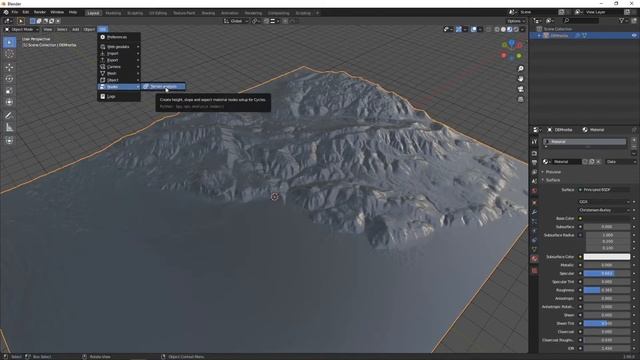
Task: Hide DEMnorba with the eye icon
Action: click(634, 36)
